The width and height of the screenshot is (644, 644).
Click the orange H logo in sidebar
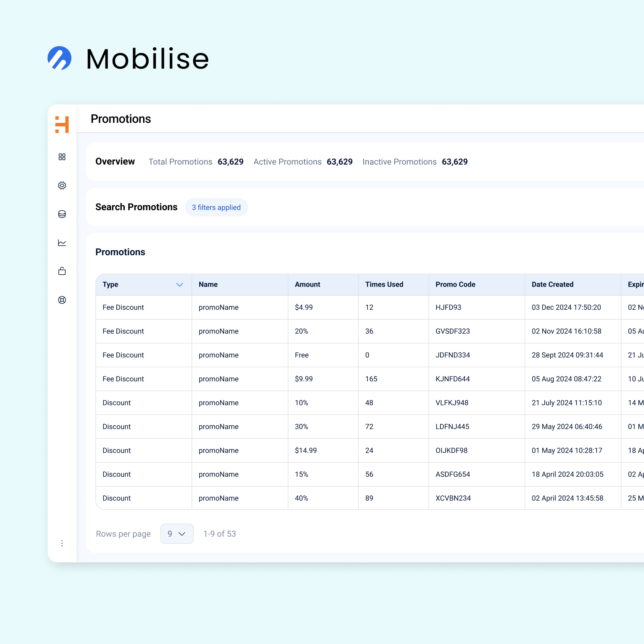(62, 124)
